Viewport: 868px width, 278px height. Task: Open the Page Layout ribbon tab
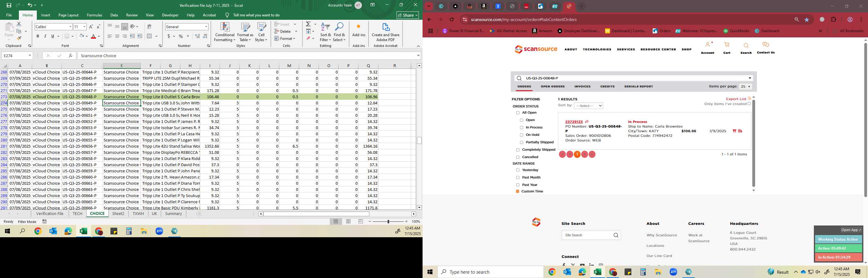point(68,15)
